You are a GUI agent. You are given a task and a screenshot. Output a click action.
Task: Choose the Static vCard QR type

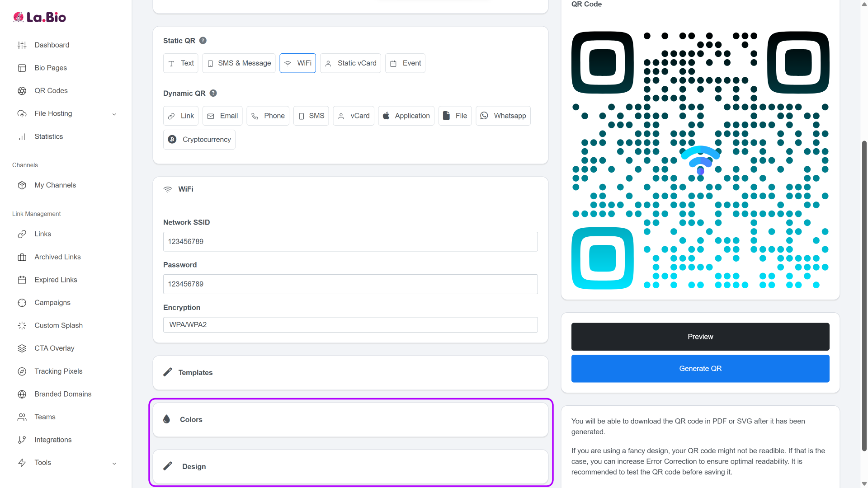(x=350, y=63)
